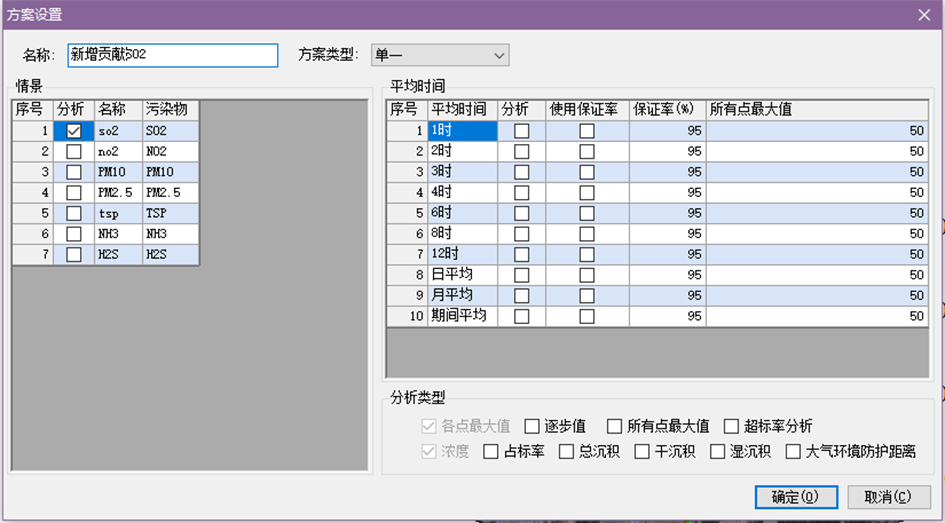This screenshot has height=523, width=945.
Task: Close the 方案设置 dialog window
Action: click(x=923, y=14)
